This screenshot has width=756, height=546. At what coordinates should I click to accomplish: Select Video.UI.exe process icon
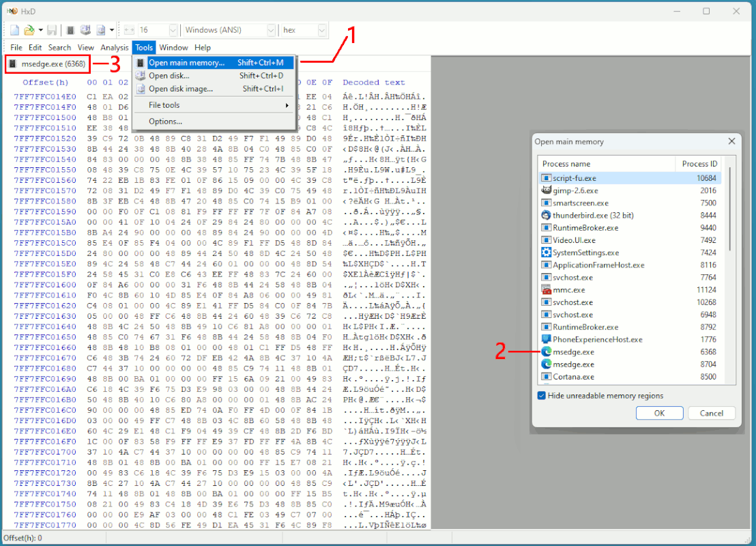click(546, 240)
